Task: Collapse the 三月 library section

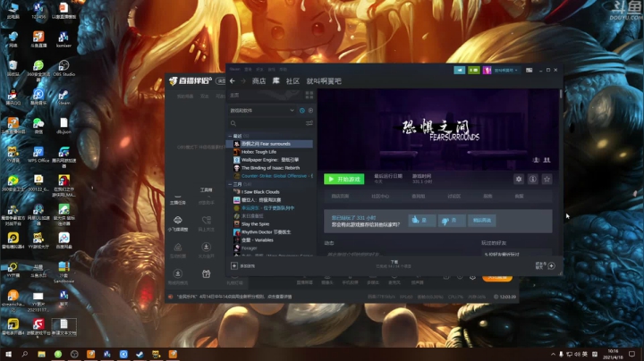Action: tap(230, 184)
